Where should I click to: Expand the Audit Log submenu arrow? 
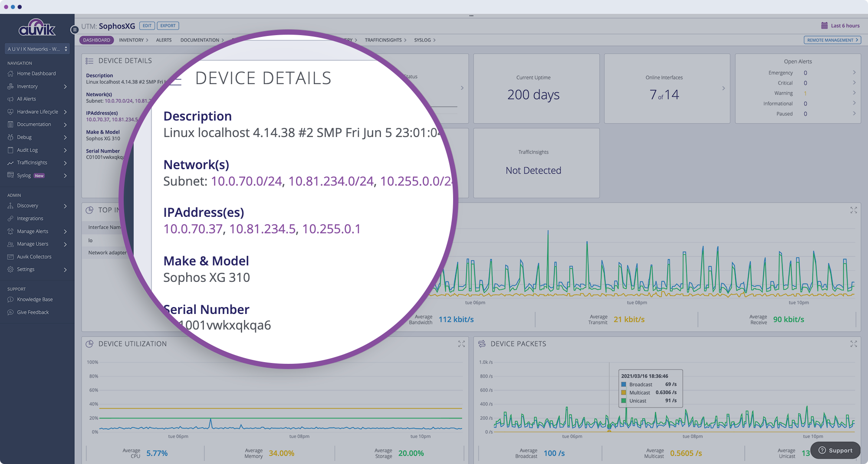[65, 150]
